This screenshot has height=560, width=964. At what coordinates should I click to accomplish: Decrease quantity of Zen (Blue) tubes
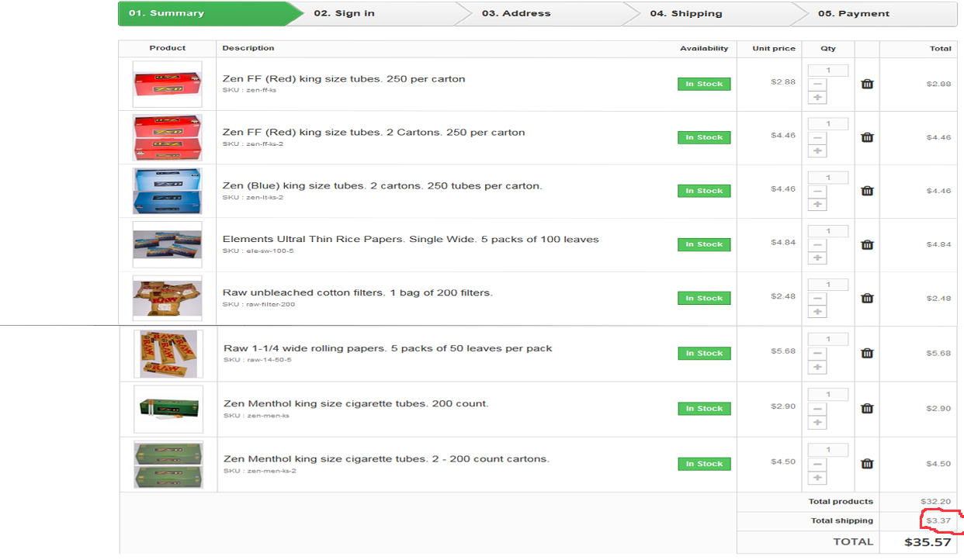817,192
